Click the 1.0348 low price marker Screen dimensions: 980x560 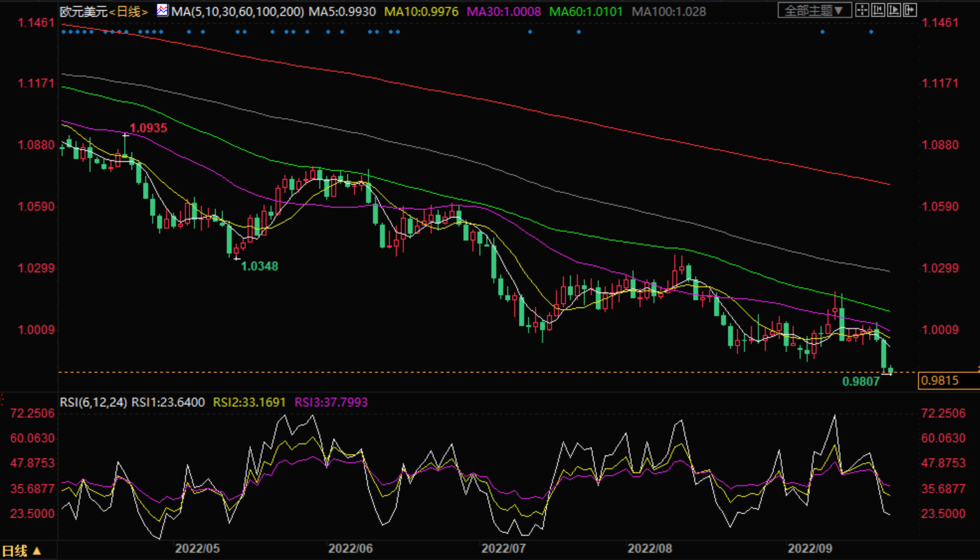point(259,266)
